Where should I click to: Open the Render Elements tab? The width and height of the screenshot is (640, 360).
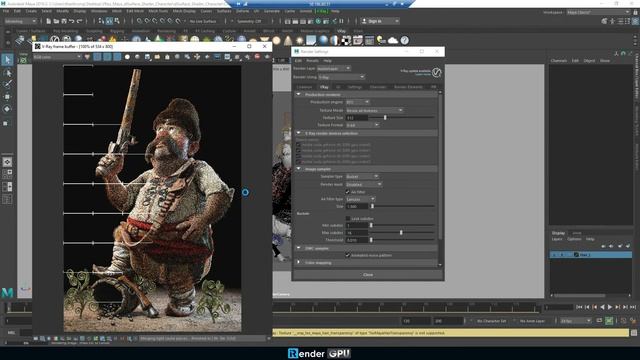click(x=408, y=87)
